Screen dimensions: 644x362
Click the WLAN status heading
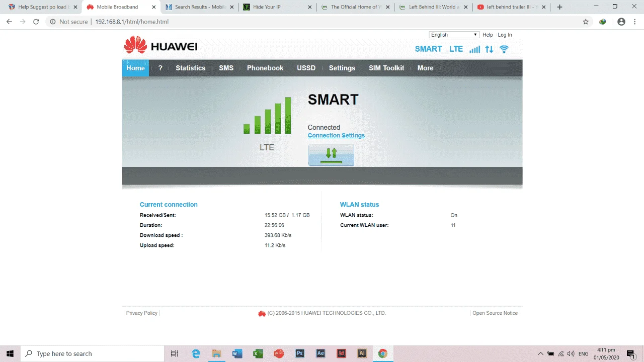point(360,205)
